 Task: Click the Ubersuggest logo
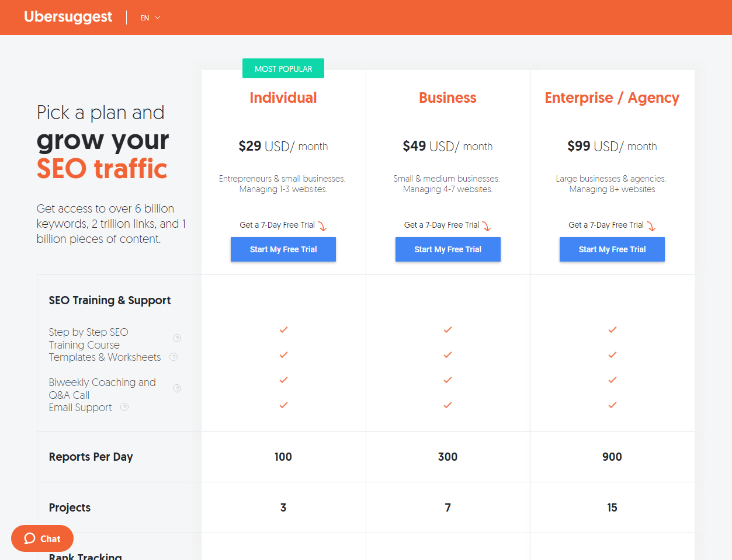68,17
